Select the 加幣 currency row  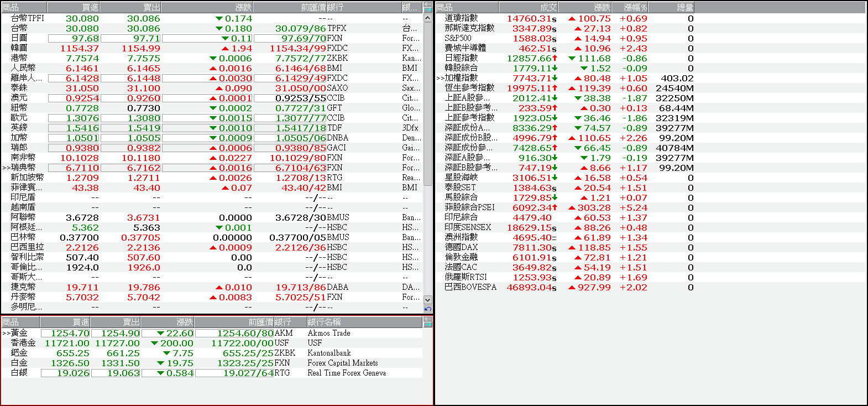212,138
